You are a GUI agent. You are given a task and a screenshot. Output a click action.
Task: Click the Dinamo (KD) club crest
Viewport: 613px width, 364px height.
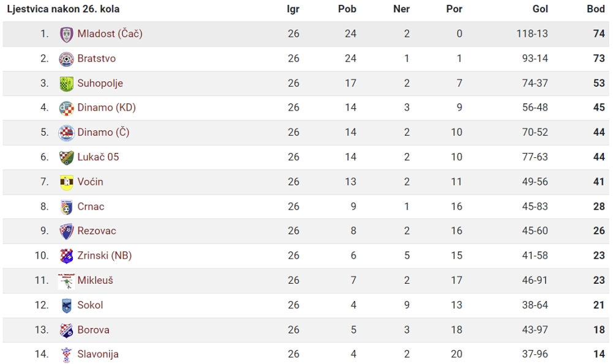67,108
